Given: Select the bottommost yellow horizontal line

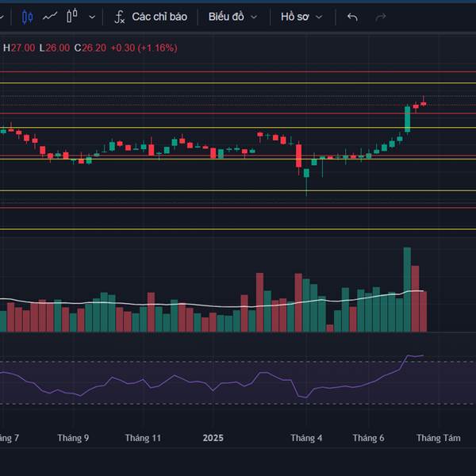Looking at the screenshot, I should click(x=238, y=229).
